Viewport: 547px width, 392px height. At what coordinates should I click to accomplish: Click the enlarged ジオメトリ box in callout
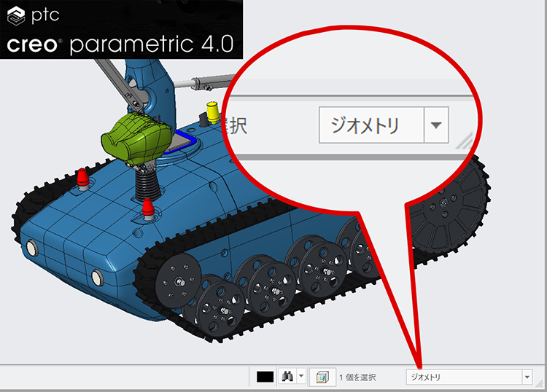click(371, 125)
